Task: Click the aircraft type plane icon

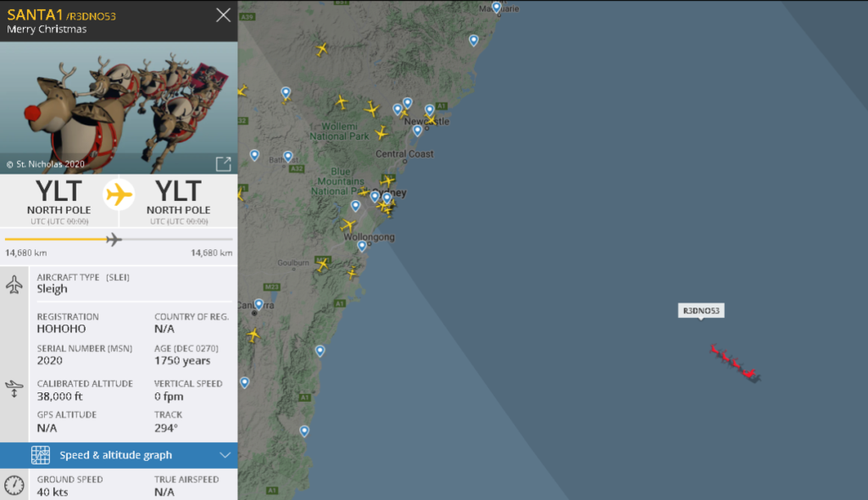Action: pyautogui.click(x=14, y=285)
